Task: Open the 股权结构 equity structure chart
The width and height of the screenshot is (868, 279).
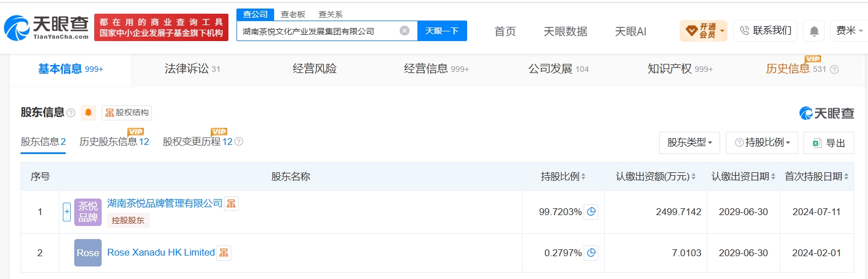Action: coord(127,112)
